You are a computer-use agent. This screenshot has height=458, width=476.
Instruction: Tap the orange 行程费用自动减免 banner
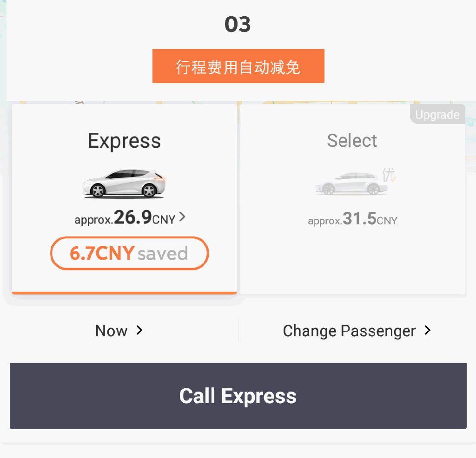[x=238, y=66]
